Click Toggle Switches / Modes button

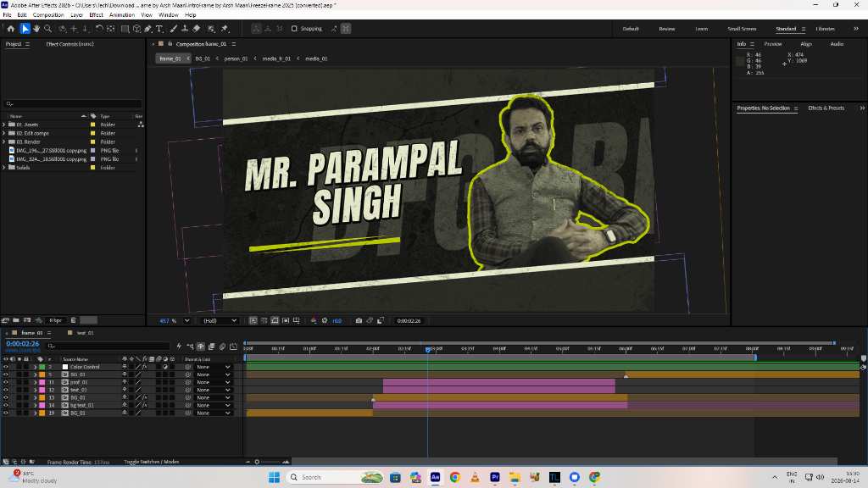(x=151, y=462)
